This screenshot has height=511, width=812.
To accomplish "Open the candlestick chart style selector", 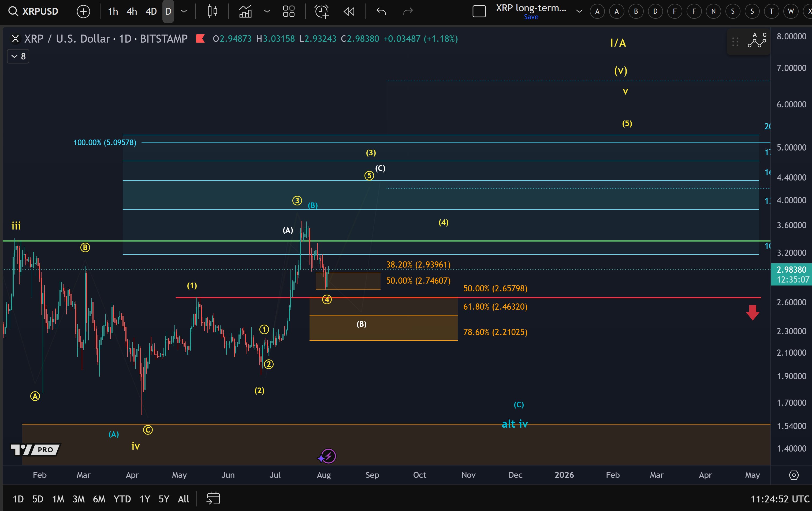I will tap(212, 12).
